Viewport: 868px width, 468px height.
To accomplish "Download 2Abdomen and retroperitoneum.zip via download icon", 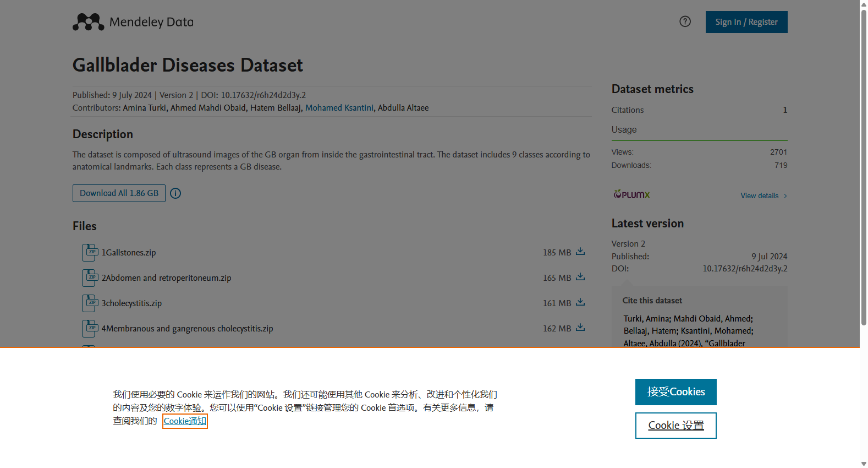I will pos(580,277).
